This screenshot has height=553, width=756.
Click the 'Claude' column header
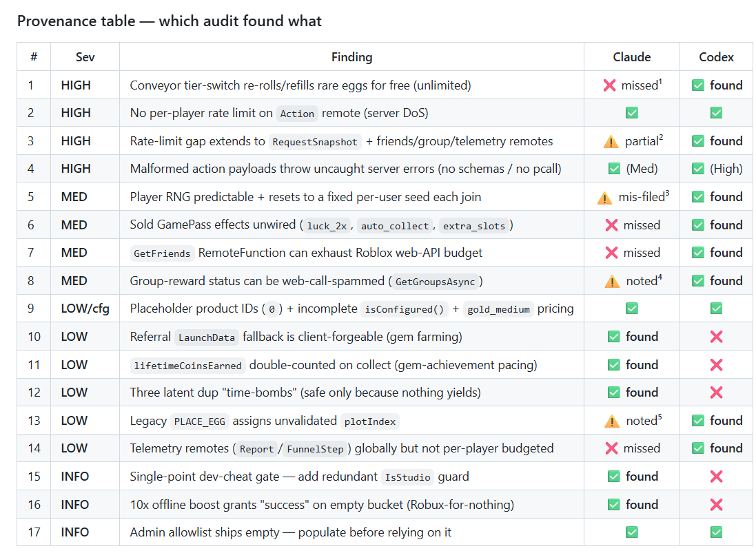(x=631, y=57)
